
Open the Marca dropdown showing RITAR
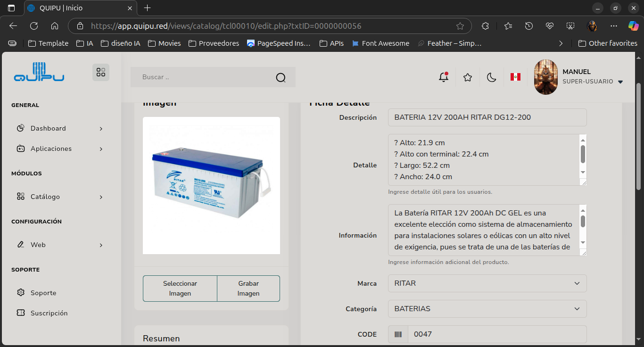coord(487,283)
